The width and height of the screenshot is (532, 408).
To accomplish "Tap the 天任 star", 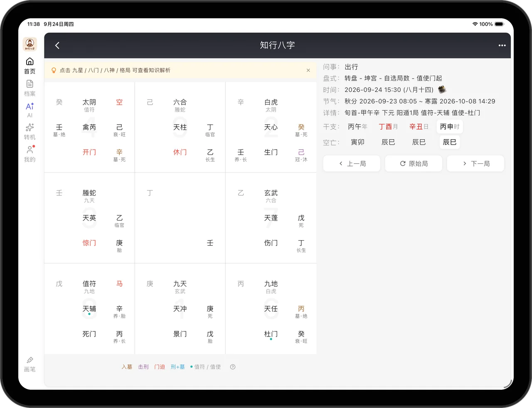I will click(x=271, y=309).
